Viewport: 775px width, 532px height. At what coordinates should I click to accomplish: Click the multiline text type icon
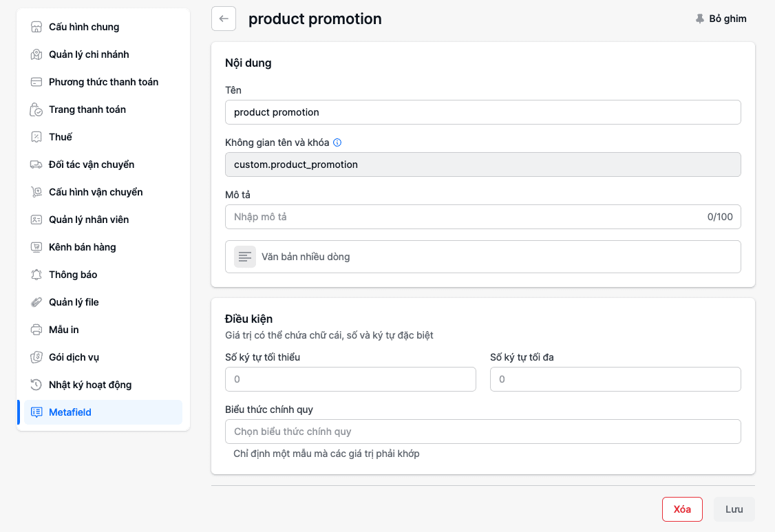[x=244, y=257]
